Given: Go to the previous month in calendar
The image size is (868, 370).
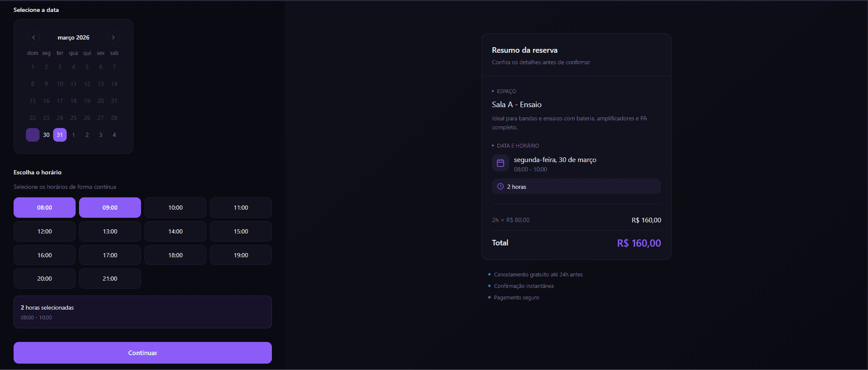Looking at the screenshot, I should [34, 37].
